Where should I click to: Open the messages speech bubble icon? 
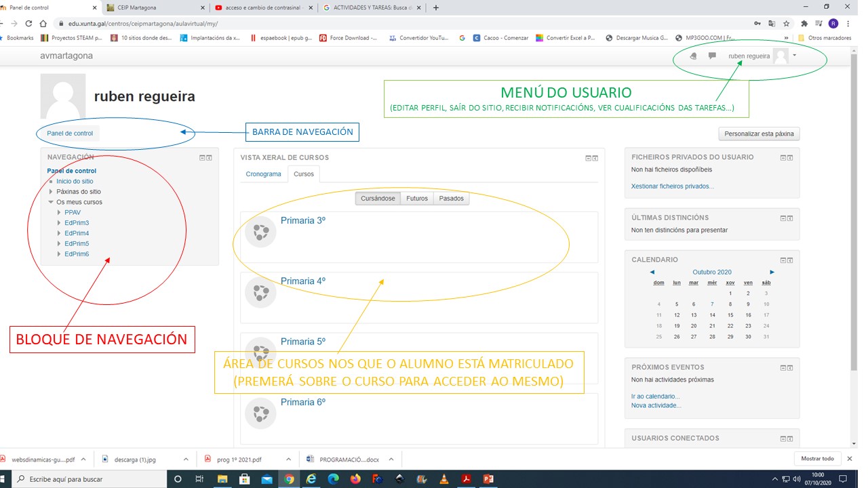coord(712,56)
